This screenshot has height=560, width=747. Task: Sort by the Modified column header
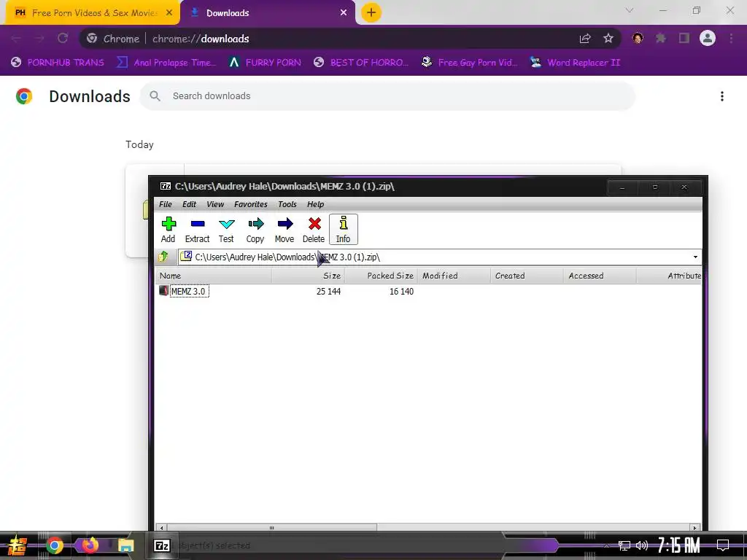pos(454,276)
